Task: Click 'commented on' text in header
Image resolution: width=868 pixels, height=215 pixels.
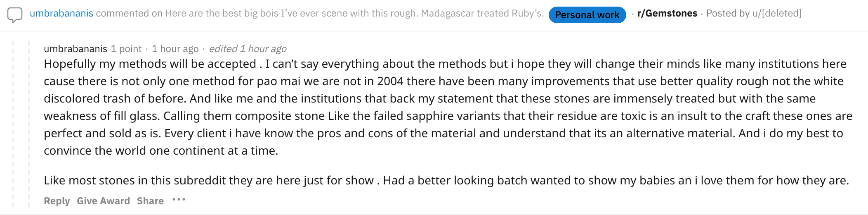Action: [129, 13]
